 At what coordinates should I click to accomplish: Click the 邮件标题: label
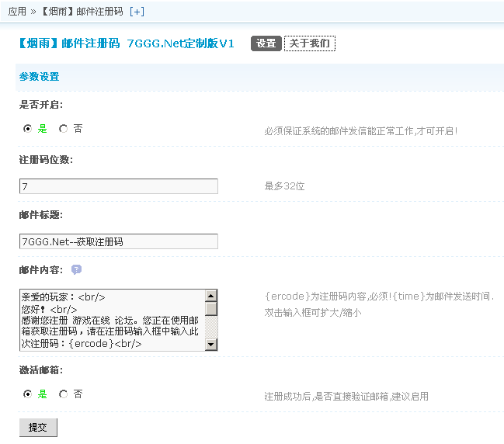coord(41,214)
